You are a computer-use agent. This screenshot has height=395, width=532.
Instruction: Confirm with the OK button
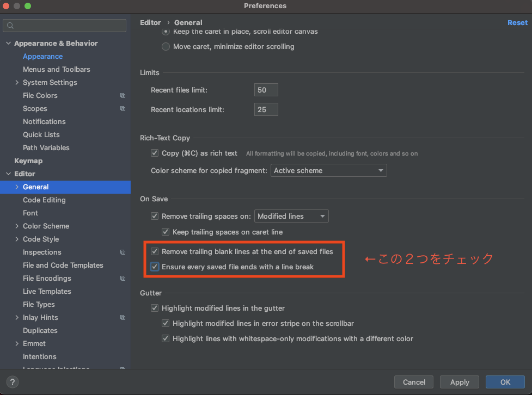point(505,382)
